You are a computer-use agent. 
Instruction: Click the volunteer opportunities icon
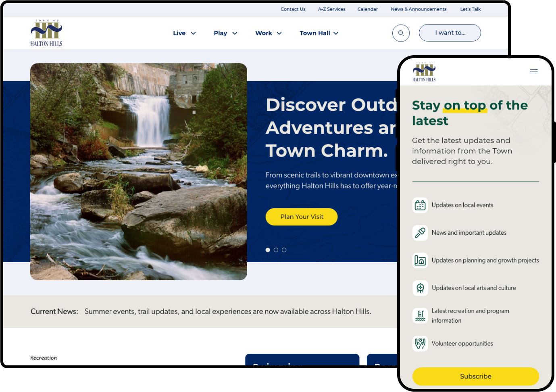tap(420, 344)
